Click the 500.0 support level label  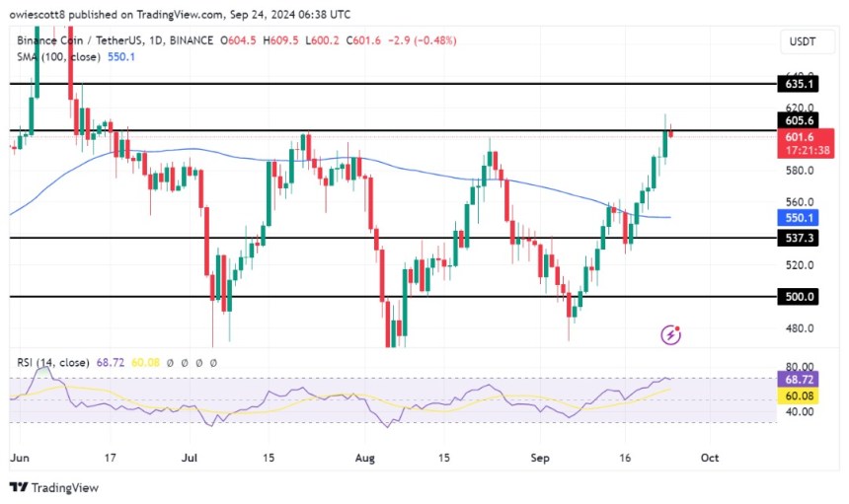[x=798, y=296]
